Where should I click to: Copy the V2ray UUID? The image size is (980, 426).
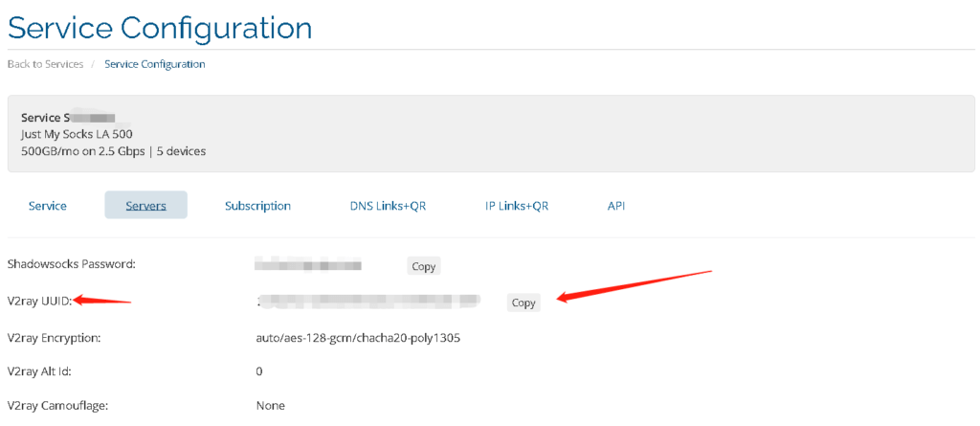pos(523,303)
